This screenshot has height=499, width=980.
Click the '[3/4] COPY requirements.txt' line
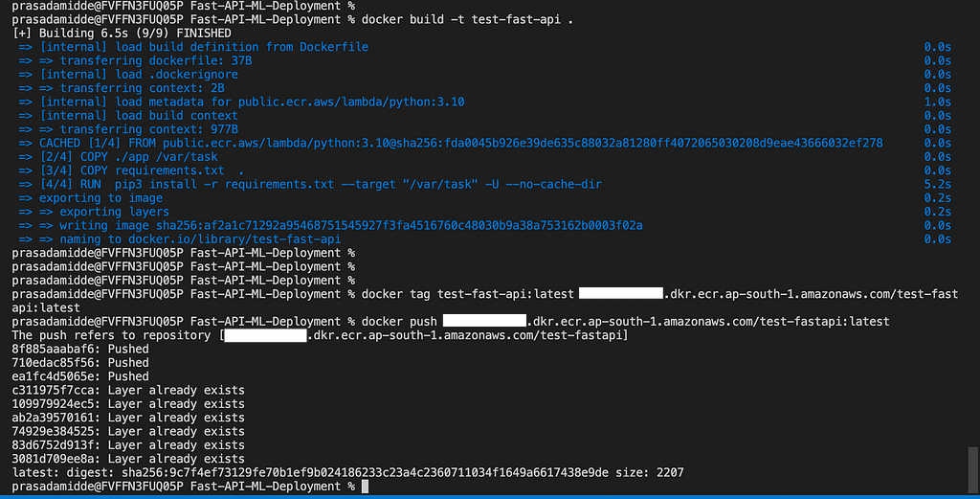point(142,170)
